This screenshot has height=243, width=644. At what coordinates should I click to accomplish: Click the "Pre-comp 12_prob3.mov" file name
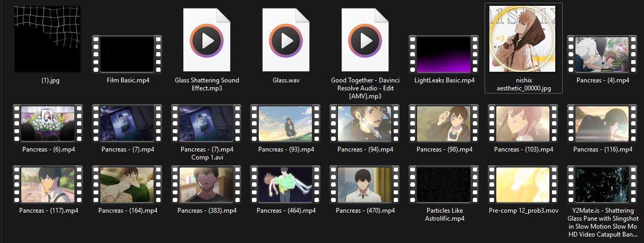pos(523,211)
